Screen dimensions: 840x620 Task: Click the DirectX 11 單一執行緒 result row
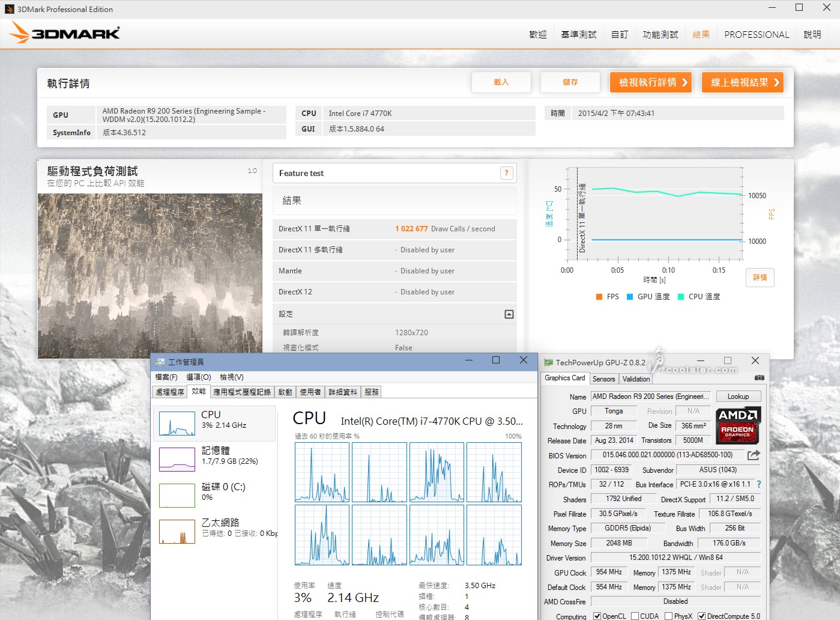(x=394, y=229)
